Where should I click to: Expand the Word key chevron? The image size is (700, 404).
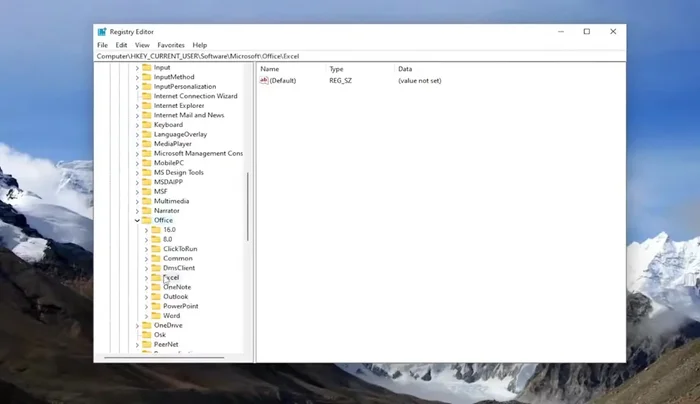146,316
